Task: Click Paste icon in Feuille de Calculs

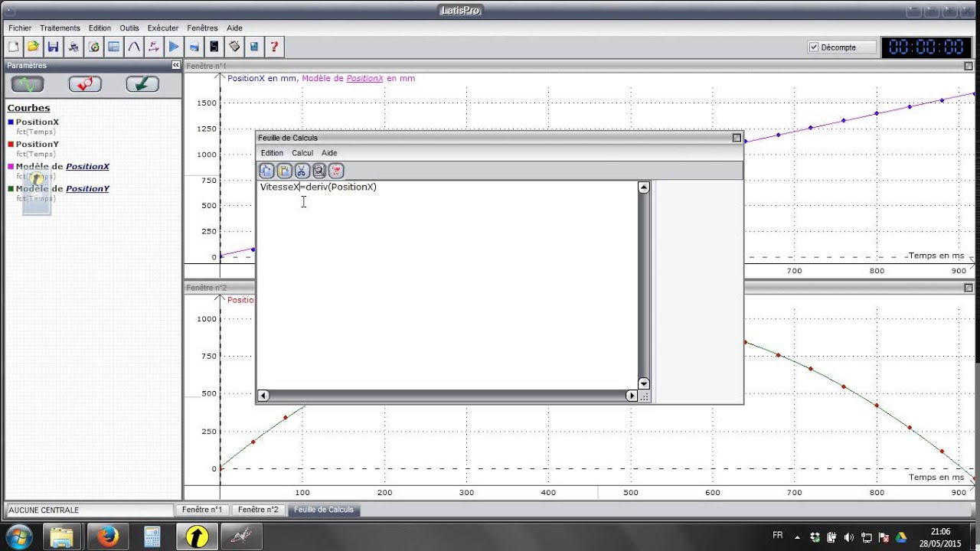Action: 284,171
